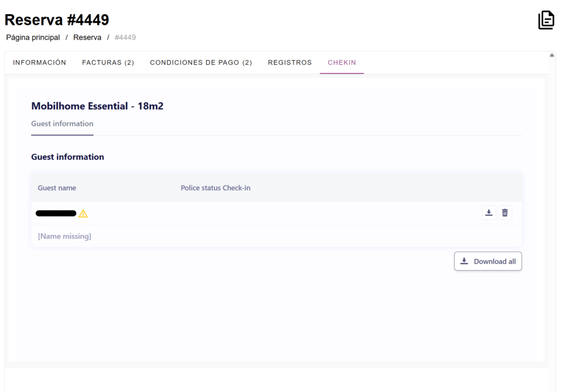Click the Mobilhome Essential - 18m2 heading
566x392 pixels.
click(97, 106)
